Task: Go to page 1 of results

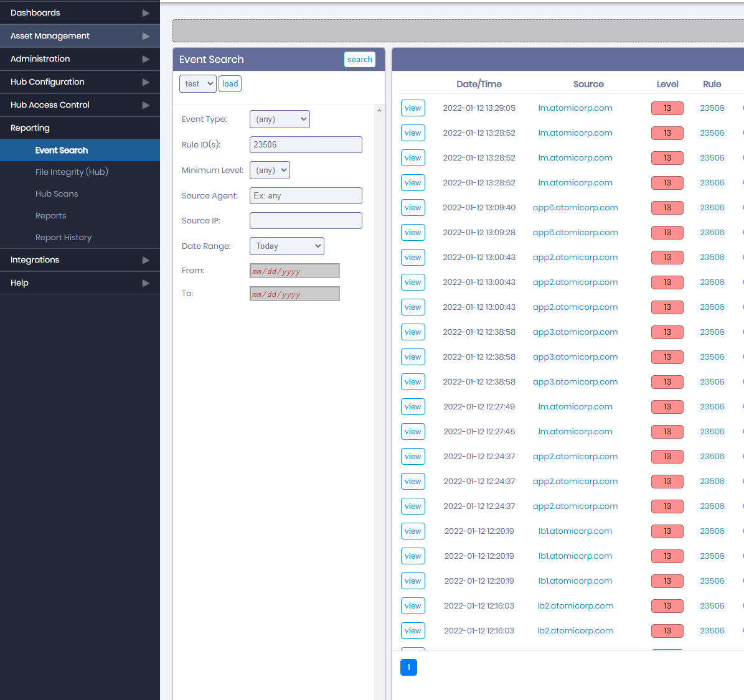Action: point(408,667)
